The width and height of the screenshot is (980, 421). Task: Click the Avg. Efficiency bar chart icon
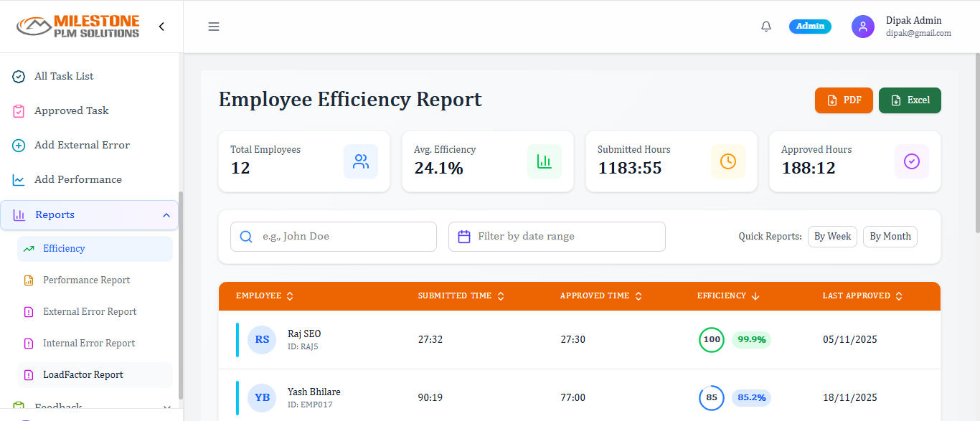click(x=545, y=161)
